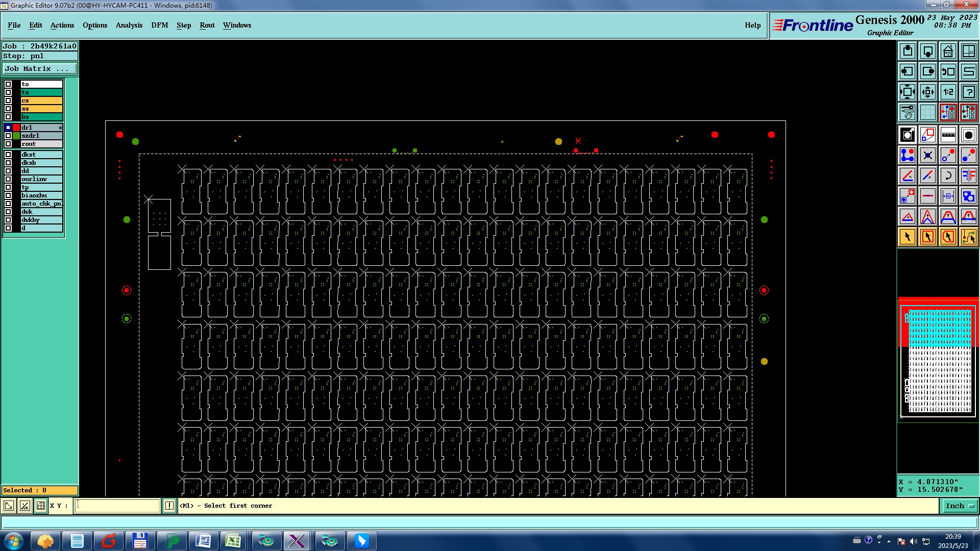The height and width of the screenshot is (551, 980).
Task: Click the 1:2 zoom scale icon
Action: [x=948, y=92]
